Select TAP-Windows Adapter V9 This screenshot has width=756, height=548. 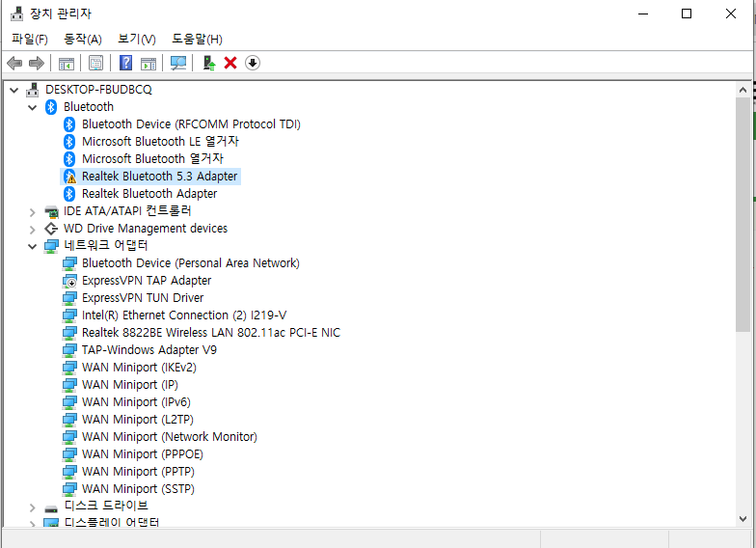point(148,349)
